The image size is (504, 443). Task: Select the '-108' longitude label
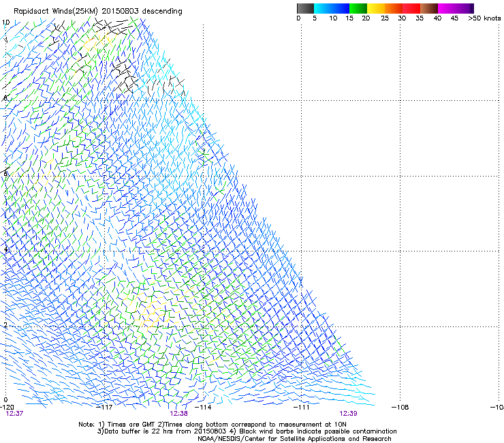point(400,408)
